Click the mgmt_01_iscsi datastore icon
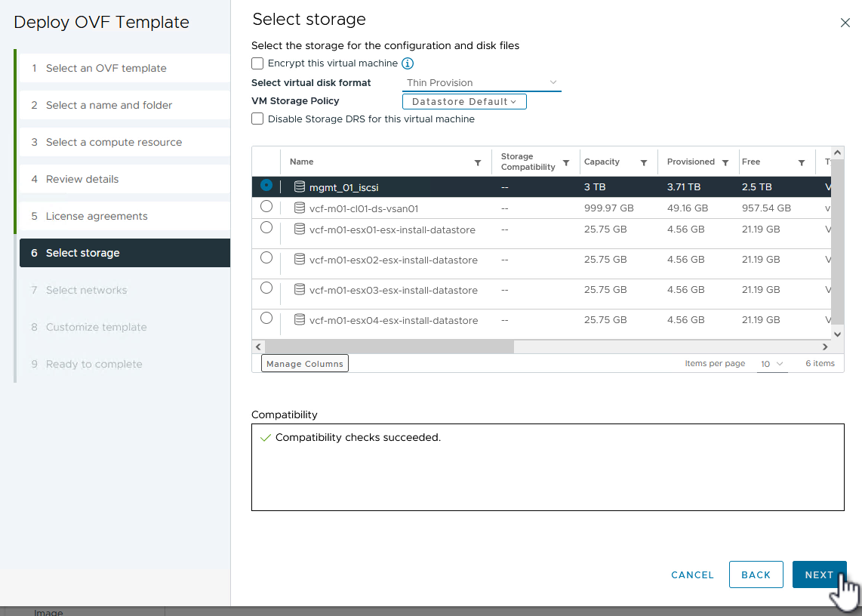The image size is (862, 616). [300, 187]
